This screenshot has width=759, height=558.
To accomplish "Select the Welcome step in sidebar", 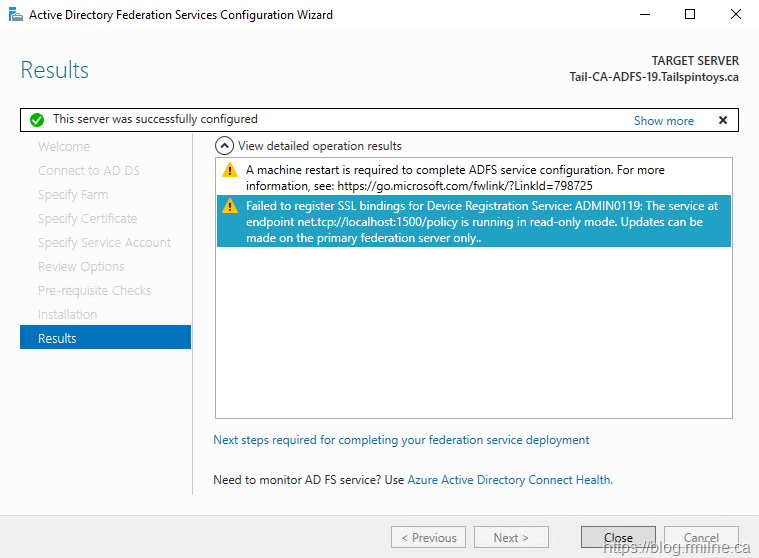I will (64, 147).
